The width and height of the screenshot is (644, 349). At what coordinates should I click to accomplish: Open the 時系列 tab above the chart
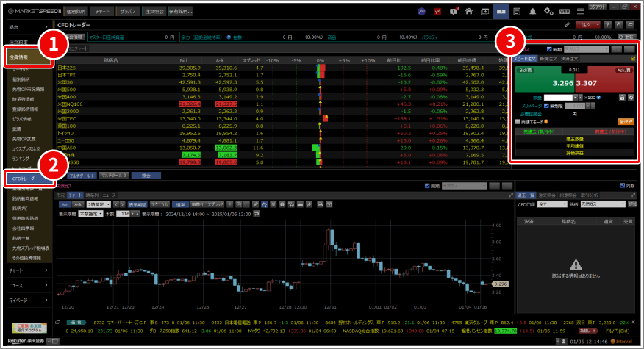coord(92,195)
